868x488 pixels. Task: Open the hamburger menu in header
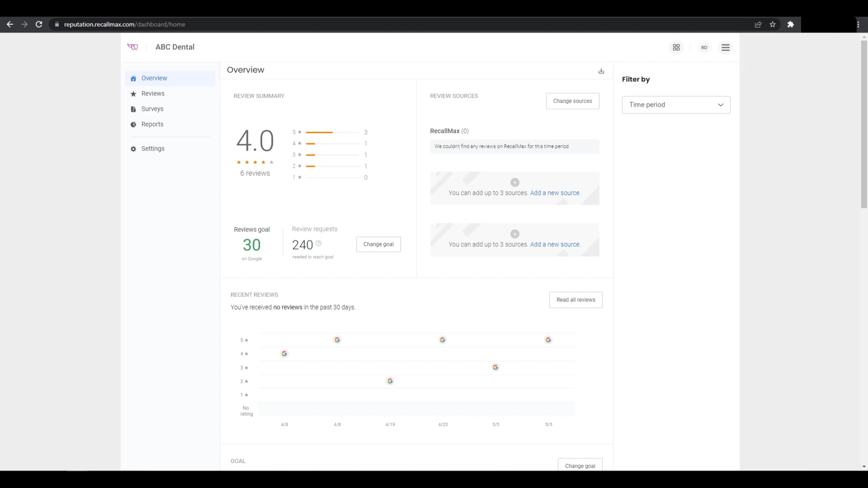725,47
